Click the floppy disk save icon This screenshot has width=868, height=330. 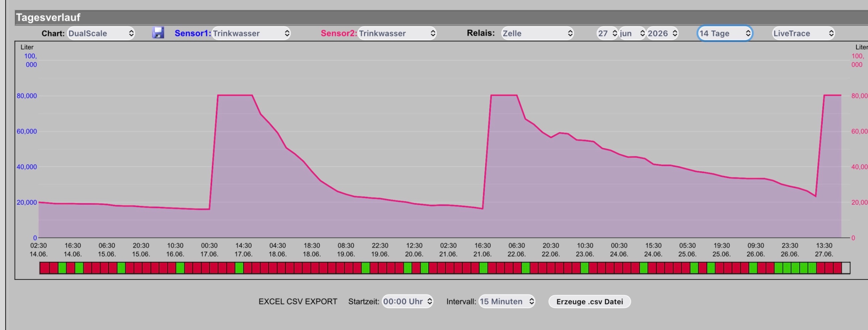click(x=158, y=33)
